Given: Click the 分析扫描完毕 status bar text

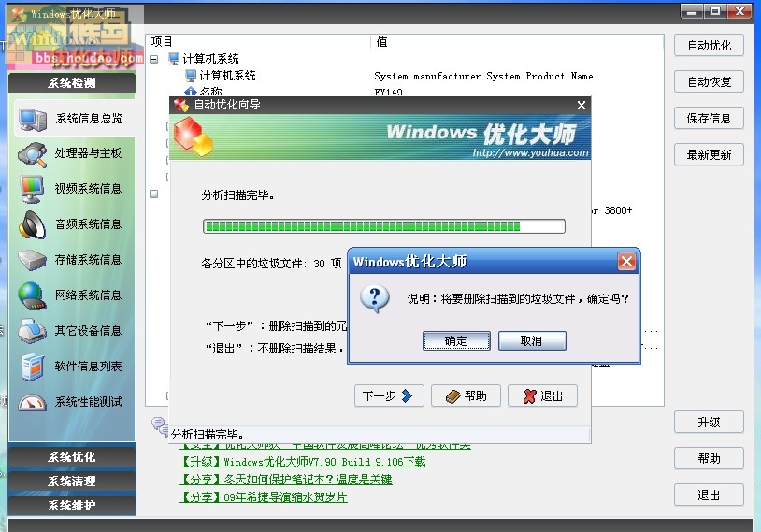Looking at the screenshot, I should 208,435.
